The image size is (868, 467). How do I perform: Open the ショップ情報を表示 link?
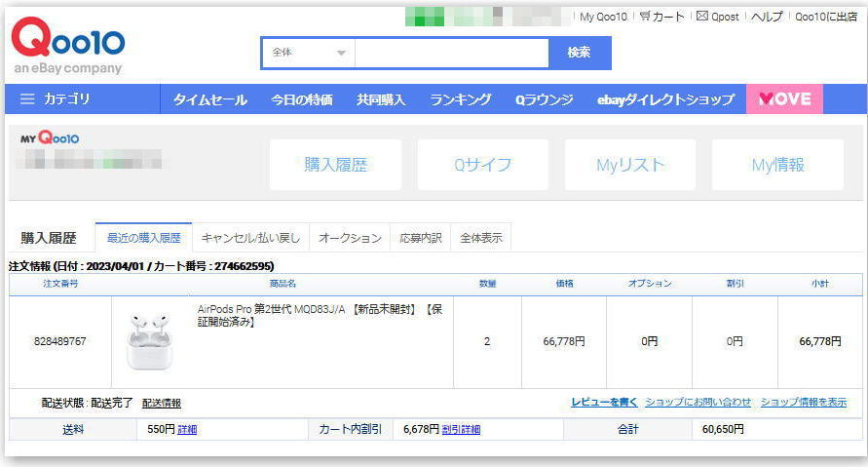(x=804, y=403)
